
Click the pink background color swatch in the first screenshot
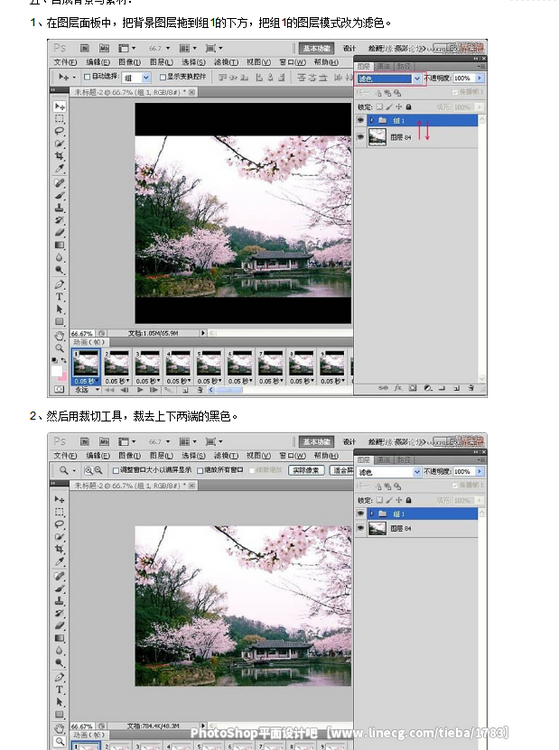(x=63, y=376)
